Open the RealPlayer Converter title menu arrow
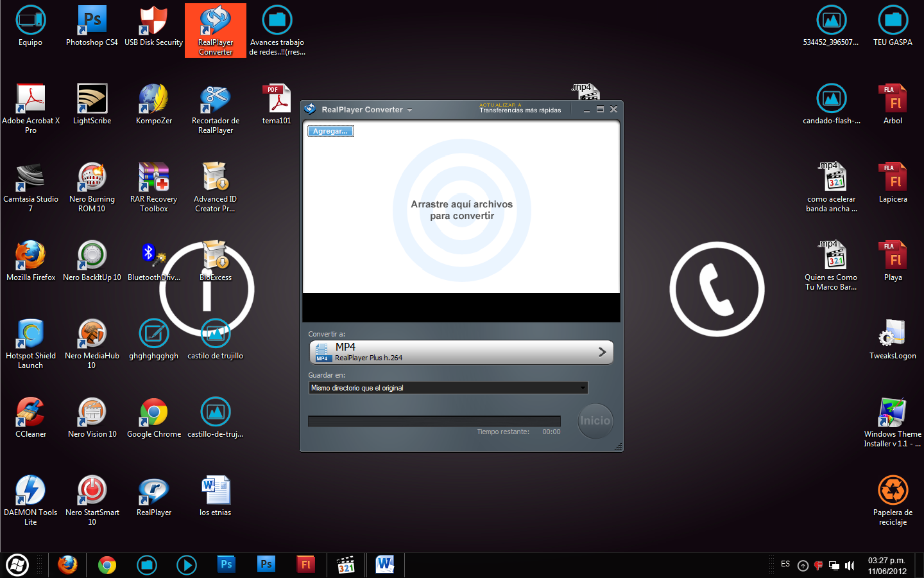This screenshot has width=924, height=578. pyautogui.click(x=410, y=110)
